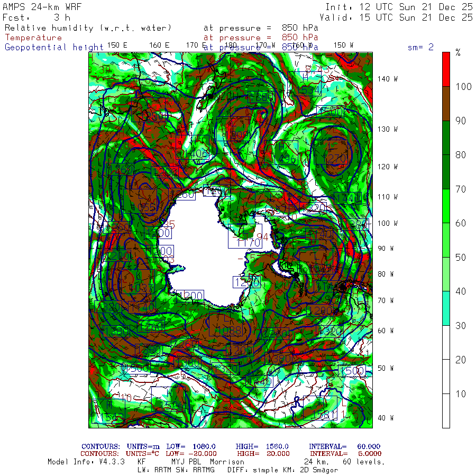The width and height of the screenshot is (476, 476).
Task: Click the "CONTOURS: UNITS=m" blue text
Action: click(x=121, y=446)
